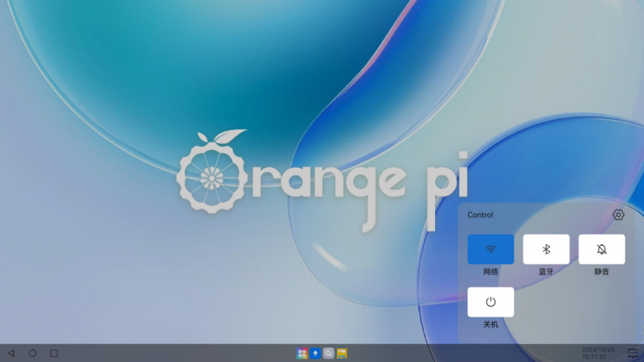Click the Orange Pi logo on wallpaper

(x=322, y=181)
